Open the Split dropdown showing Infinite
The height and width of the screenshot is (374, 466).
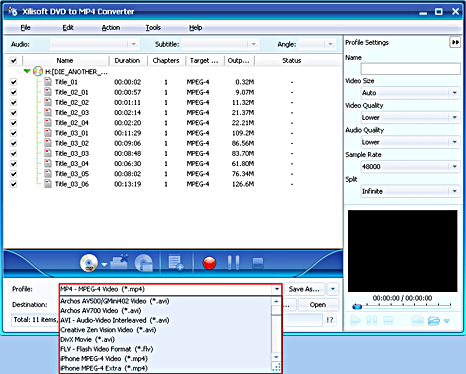point(411,191)
